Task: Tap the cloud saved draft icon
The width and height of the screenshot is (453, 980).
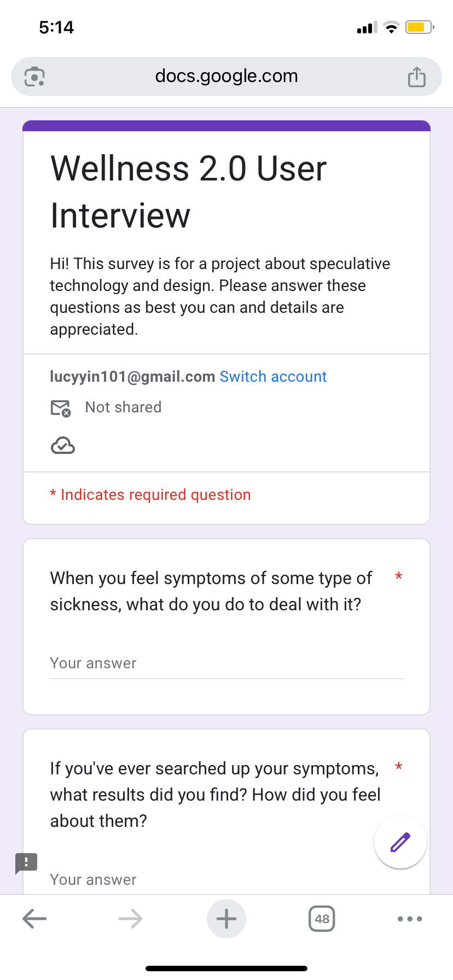Action: coord(63,446)
